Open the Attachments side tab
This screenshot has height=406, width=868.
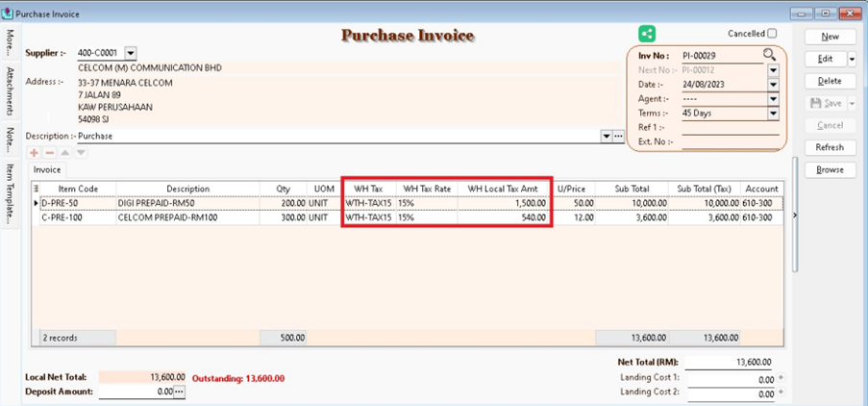[11, 90]
